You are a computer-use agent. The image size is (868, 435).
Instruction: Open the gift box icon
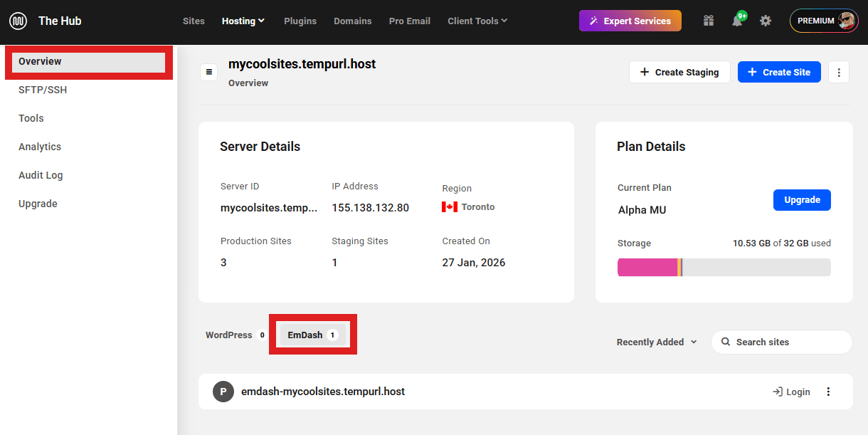coord(708,21)
